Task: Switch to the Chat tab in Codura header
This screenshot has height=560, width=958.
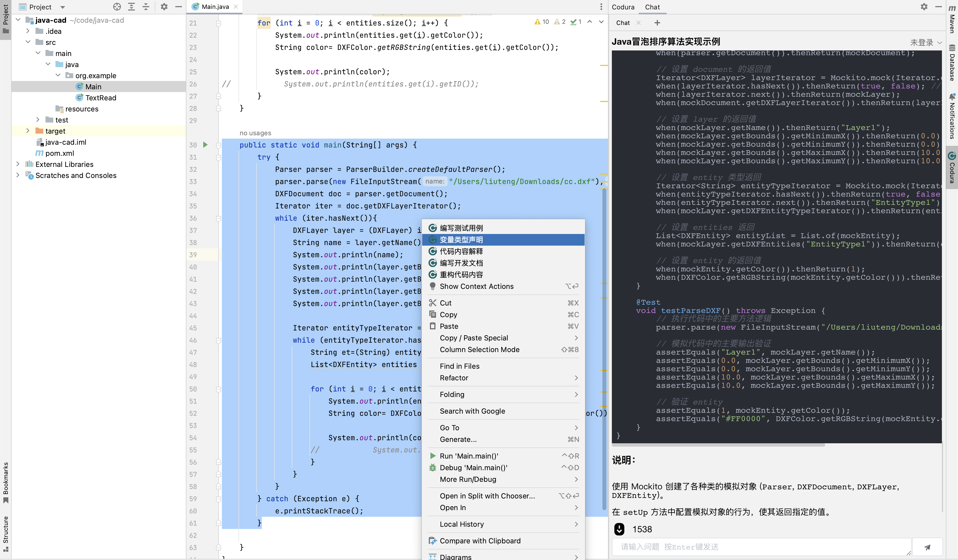Action: tap(652, 7)
